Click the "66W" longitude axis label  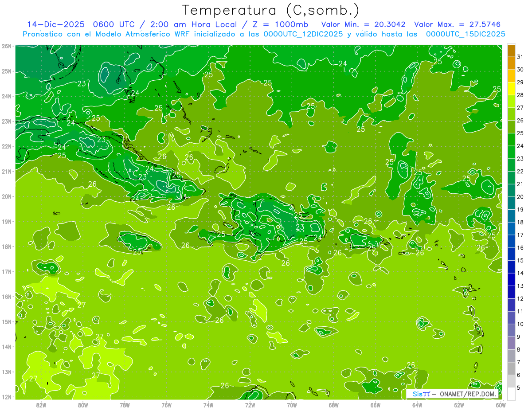375,405
